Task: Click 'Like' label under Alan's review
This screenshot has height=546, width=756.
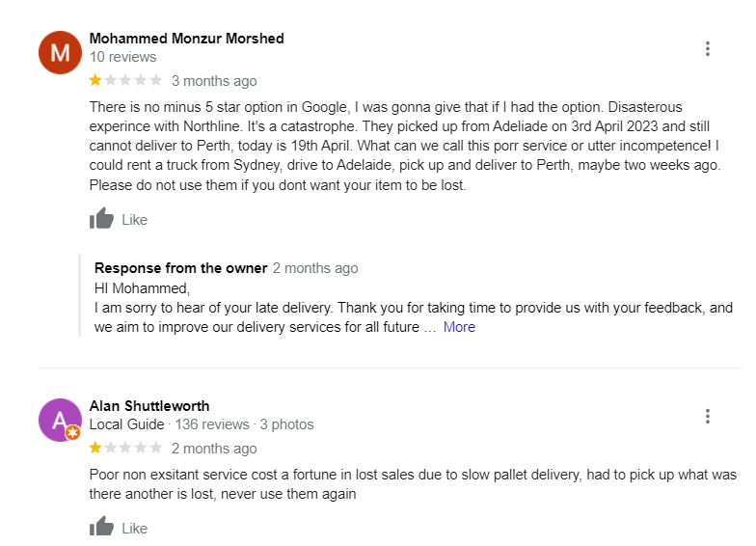Action: pyautogui.click(x=135, y=528)
